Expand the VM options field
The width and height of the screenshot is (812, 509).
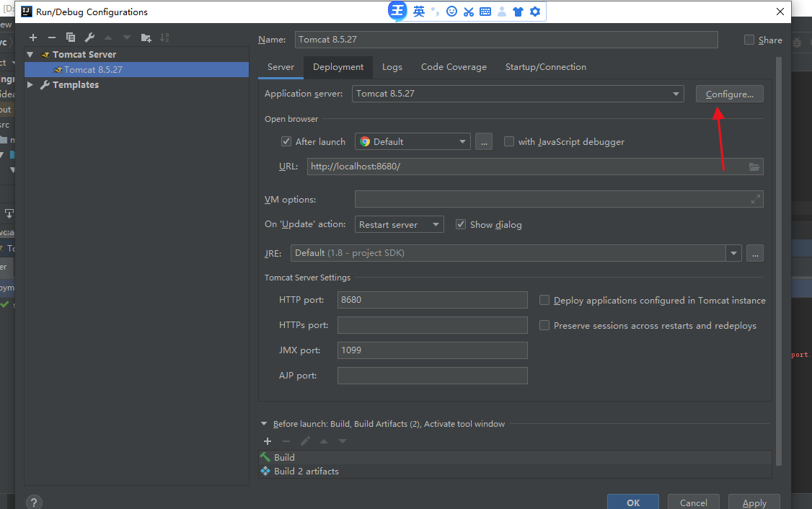[756, 199]
